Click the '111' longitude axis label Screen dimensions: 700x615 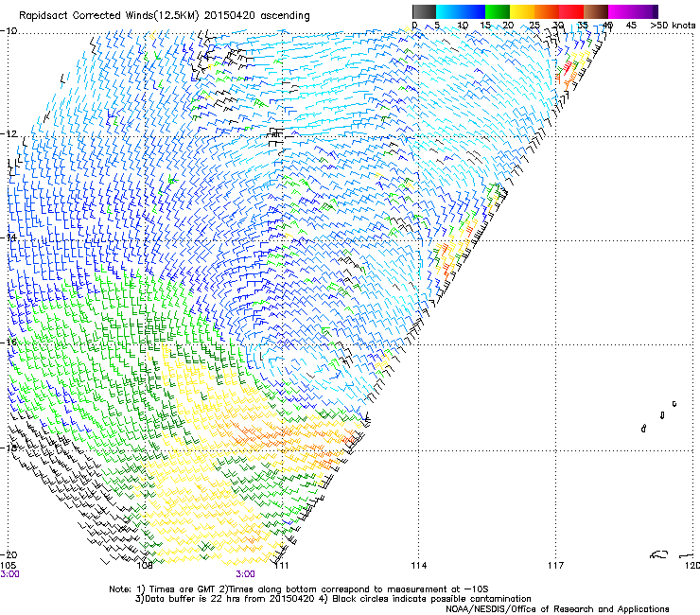282,566
